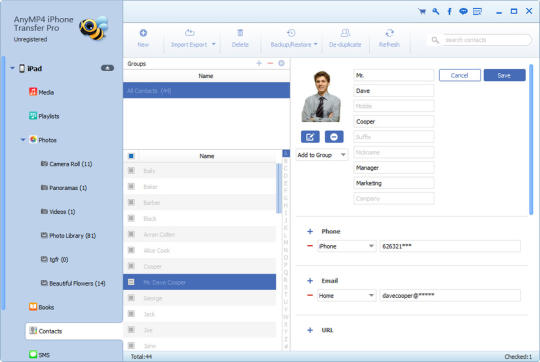Click the register key icon

[436, 11]
